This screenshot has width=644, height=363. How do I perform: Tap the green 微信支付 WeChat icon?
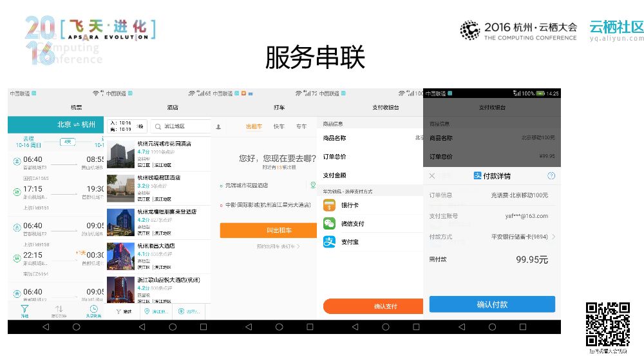click(x=329, y=224)
